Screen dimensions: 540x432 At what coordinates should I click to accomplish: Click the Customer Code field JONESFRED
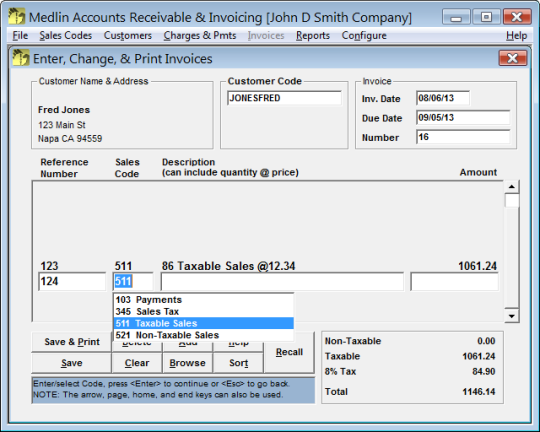[x=284, y=98]
